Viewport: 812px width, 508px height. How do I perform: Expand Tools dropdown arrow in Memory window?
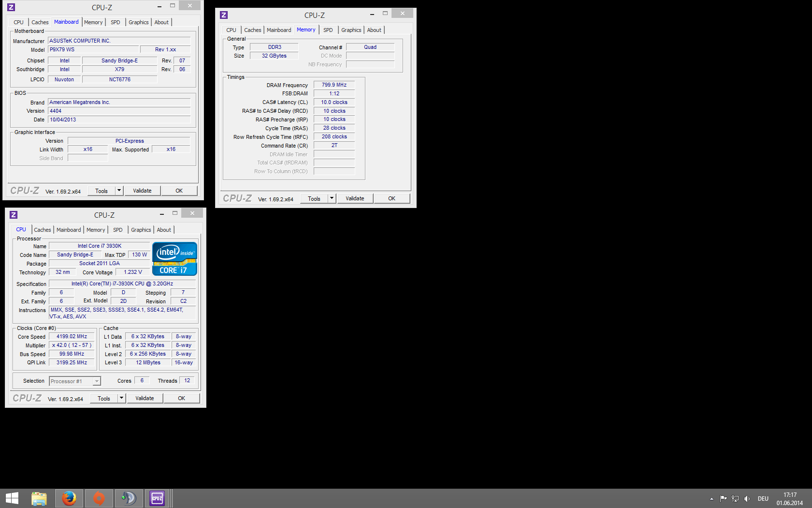[x=332, y=198]
